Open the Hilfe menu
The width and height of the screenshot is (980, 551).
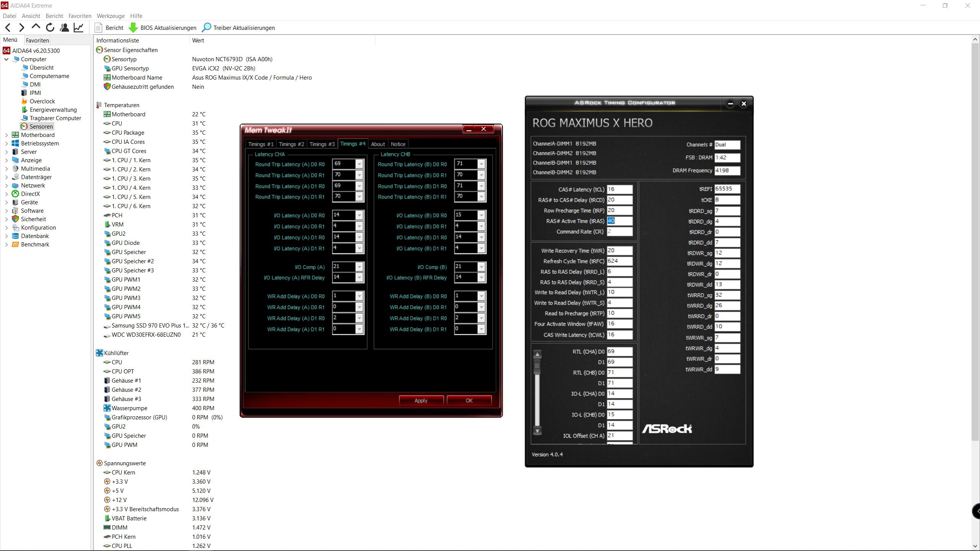[x=136, y=16]
